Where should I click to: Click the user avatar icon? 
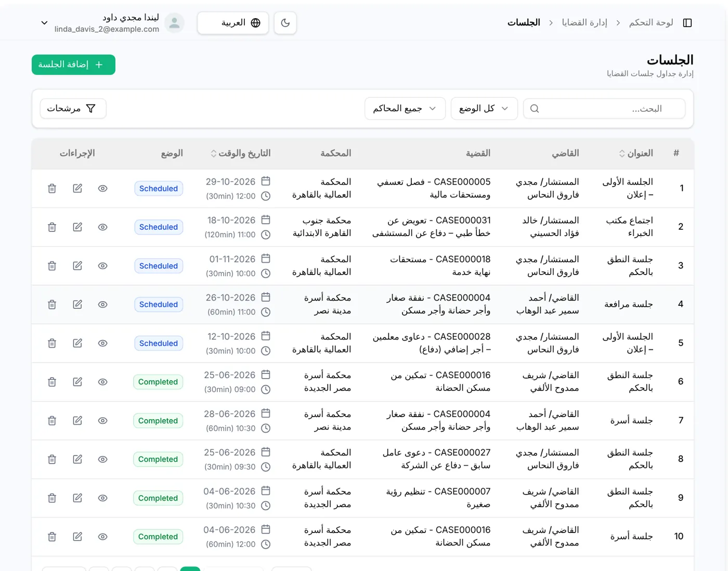(x=175, y=23)
